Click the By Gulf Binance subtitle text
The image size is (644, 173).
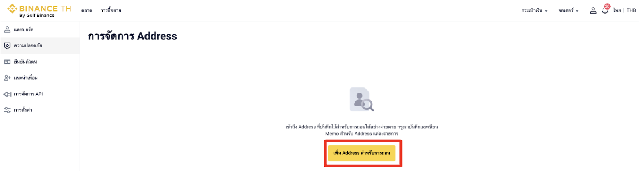pyautogui.click(x=37, y=15)
